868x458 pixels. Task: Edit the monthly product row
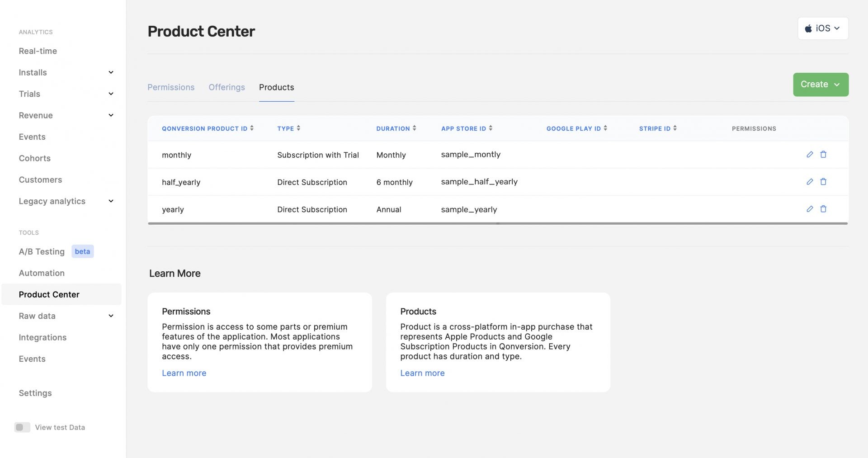point(809,154)
